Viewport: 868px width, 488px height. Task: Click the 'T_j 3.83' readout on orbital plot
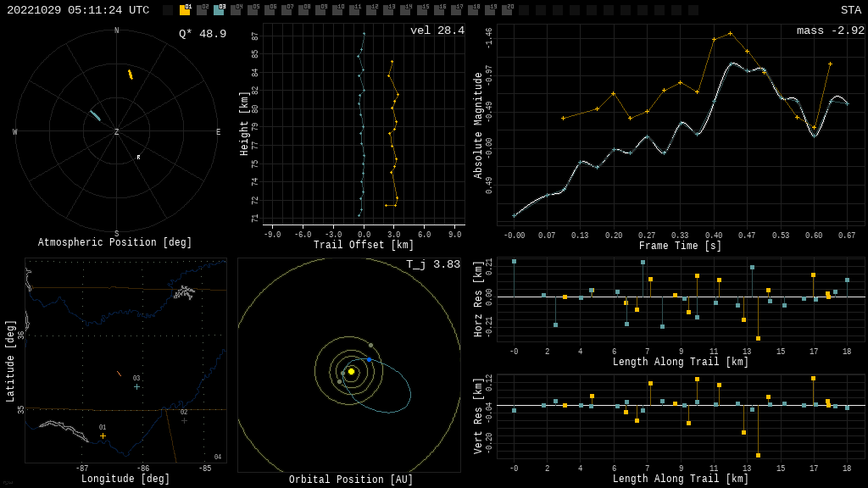pyautogui.click(x=432, y=264)
